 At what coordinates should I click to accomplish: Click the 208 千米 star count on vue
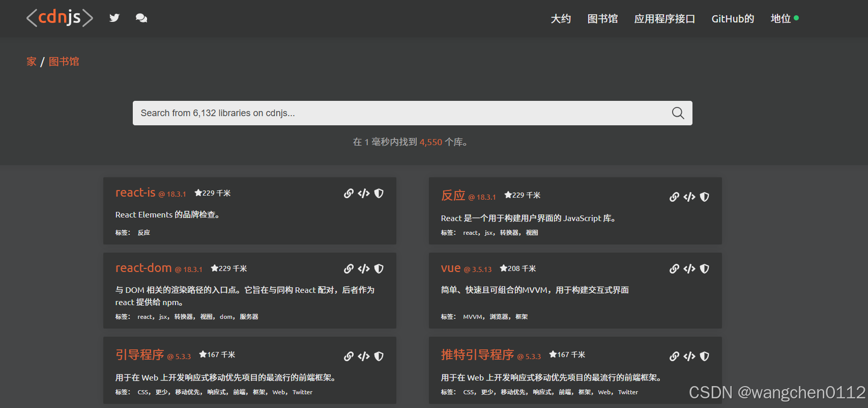tap(518, 268)
